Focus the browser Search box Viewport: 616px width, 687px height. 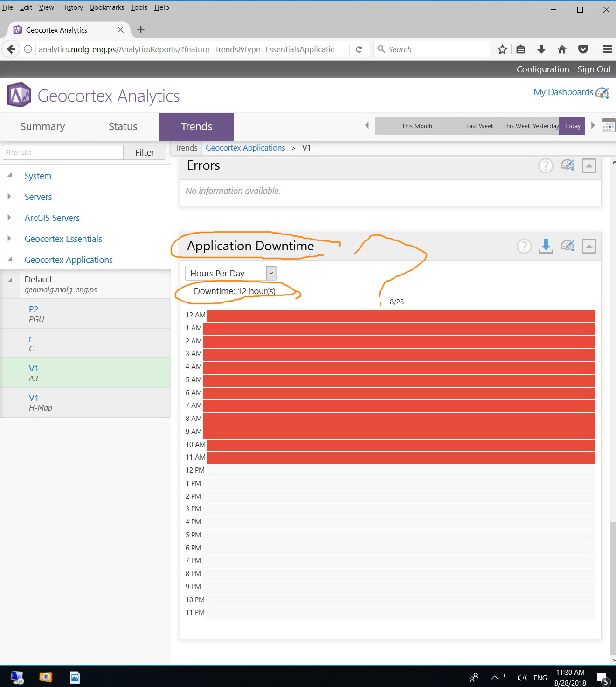click(431, 49)
